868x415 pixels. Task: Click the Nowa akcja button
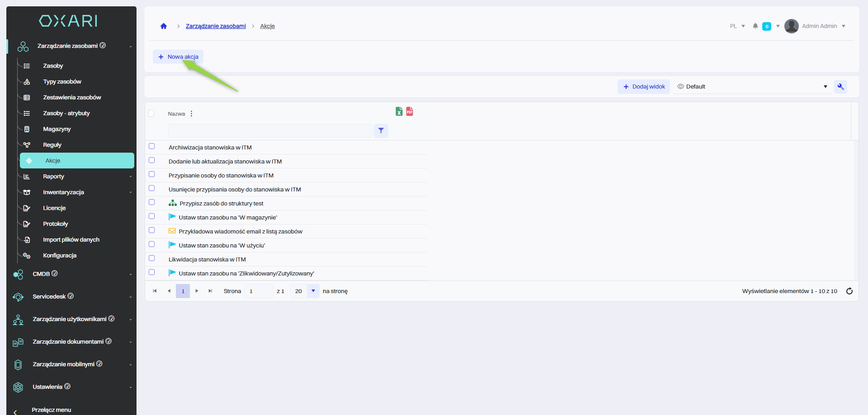[178, 57]
